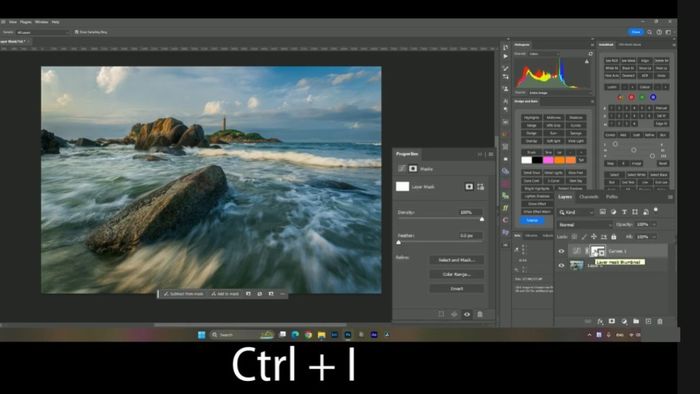Toggle visibility of Curves 1 layer

click(561, 251)
